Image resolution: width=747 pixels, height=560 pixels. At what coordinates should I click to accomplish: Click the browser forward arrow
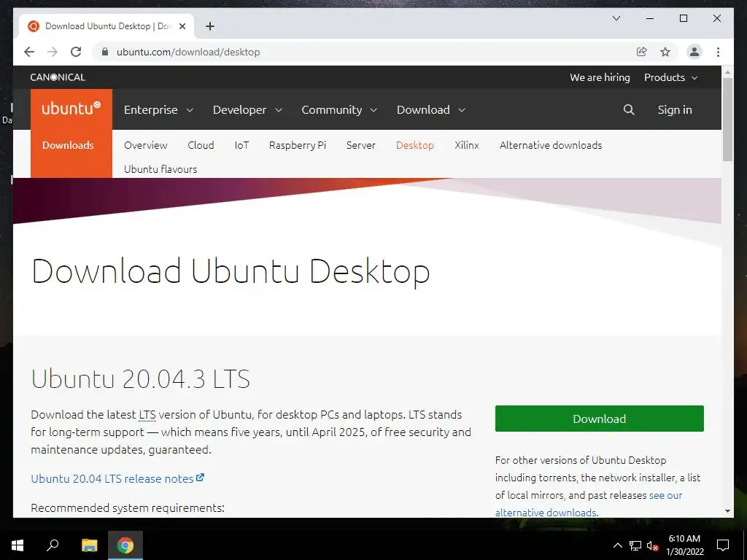(53, 52)
